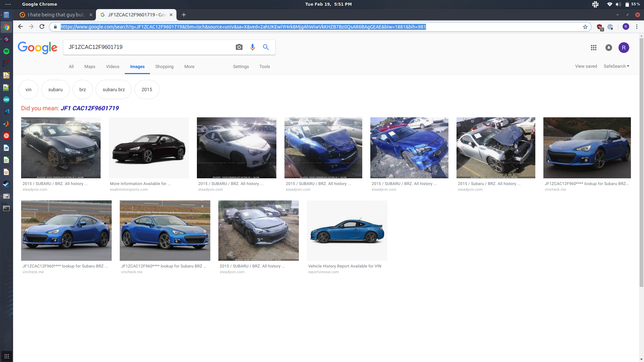Open a new tab with plus button
Image resolution: width=644 pixels, height=362 pixels.
tap(184, 15)
